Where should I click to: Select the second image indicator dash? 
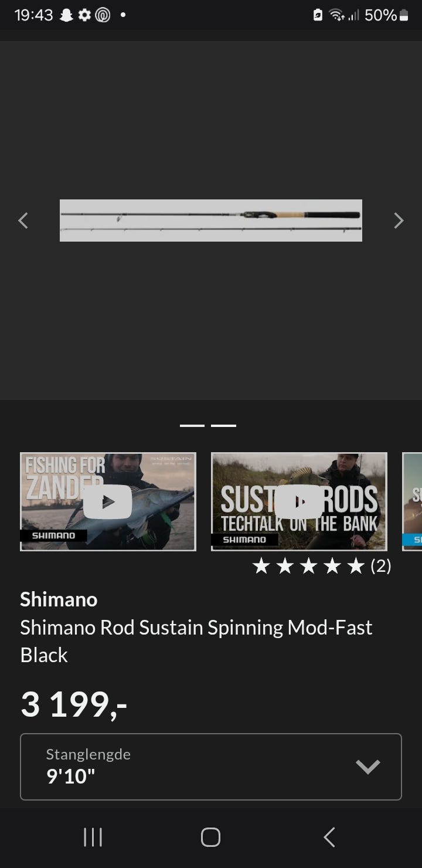coord(223,426)
